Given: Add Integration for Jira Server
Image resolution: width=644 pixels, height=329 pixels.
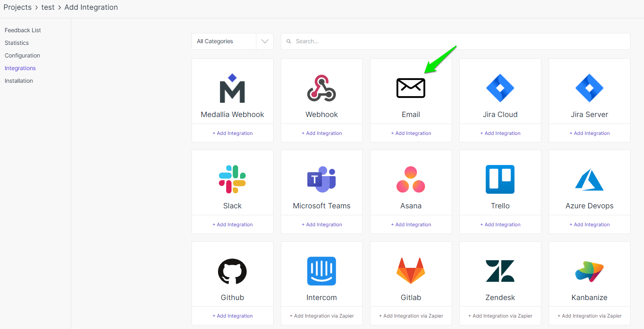Looking at the screenshot, I should (x=589, y=133).
